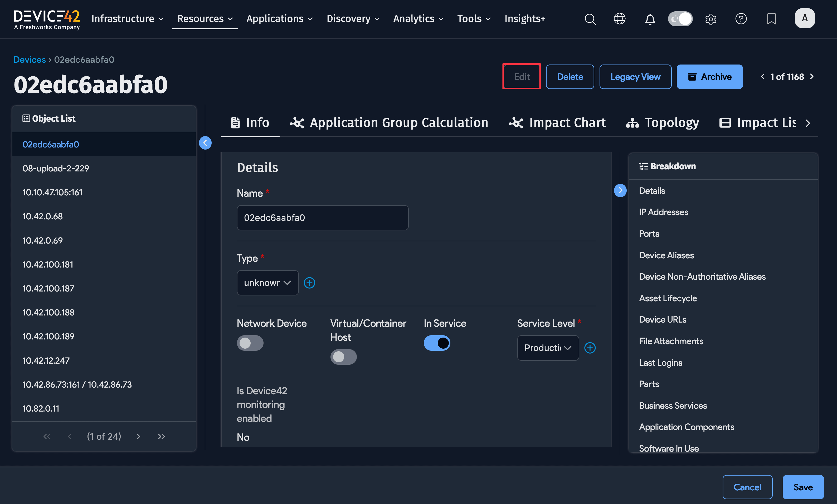The width and height of the screenshot is (837, 504).
Task: Click the Devices breadcrumb link
Action: [30, 60]
